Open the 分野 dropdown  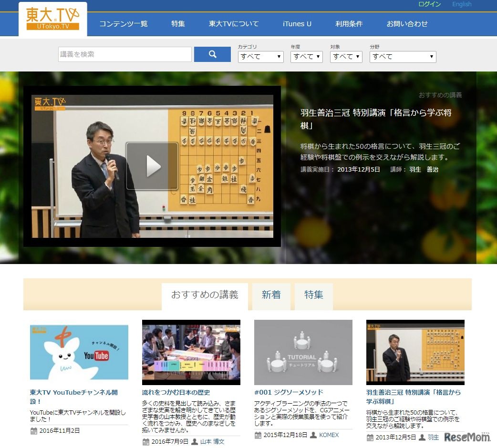(403, 57)
